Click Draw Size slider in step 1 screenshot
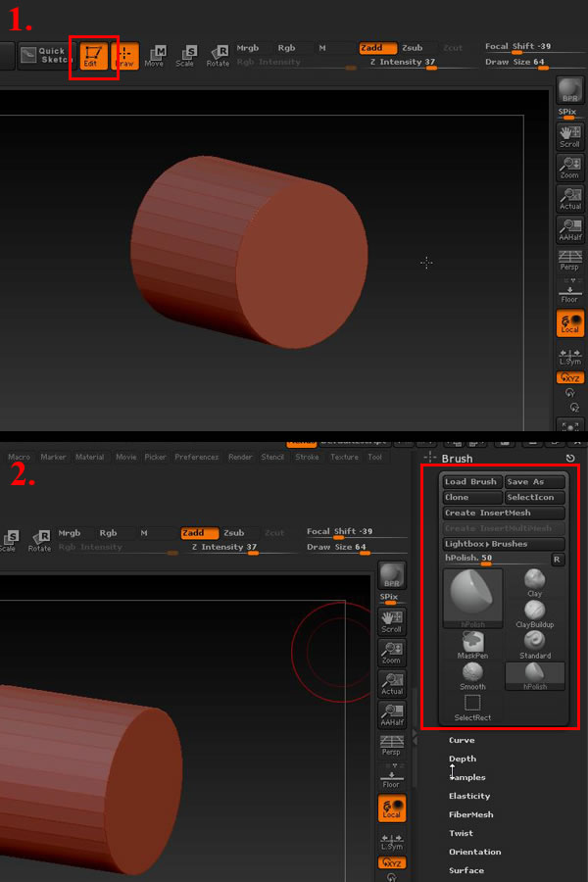The image size is (588, 882). point(534,63)
